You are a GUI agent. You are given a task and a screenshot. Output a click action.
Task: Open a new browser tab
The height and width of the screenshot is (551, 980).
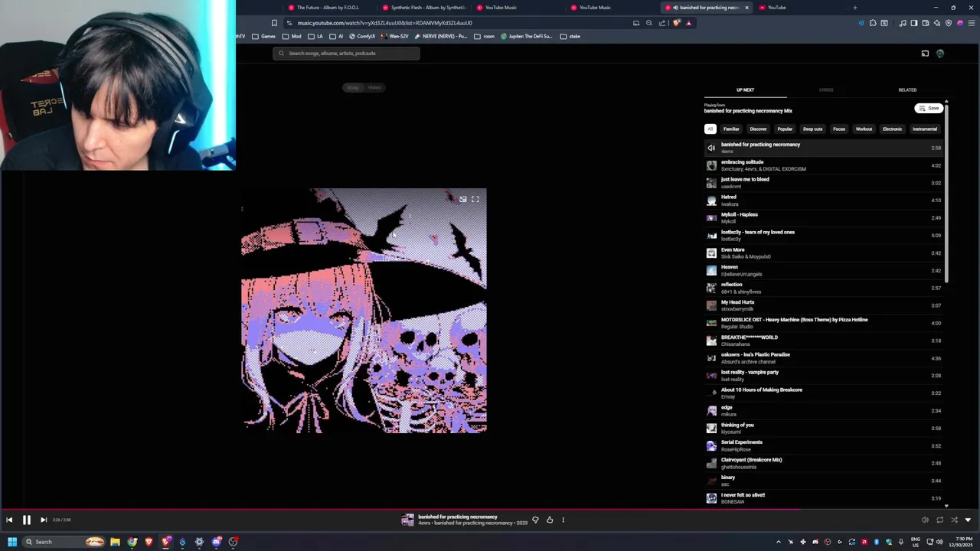(x=855, y=8)
